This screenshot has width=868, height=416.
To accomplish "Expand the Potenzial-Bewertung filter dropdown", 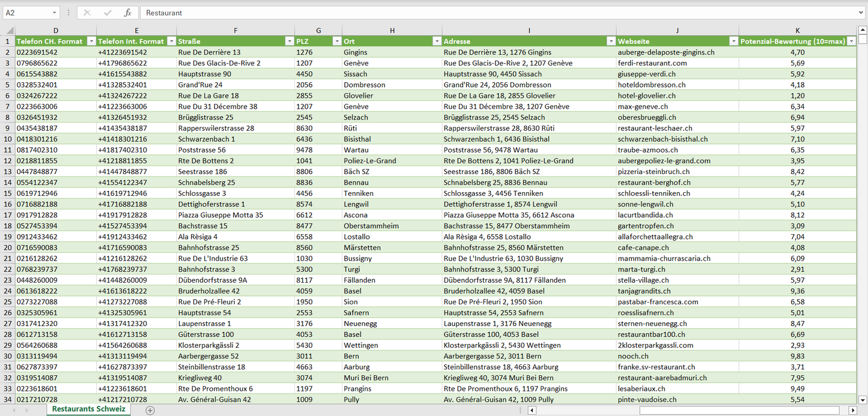I will [x=851, y=41].
